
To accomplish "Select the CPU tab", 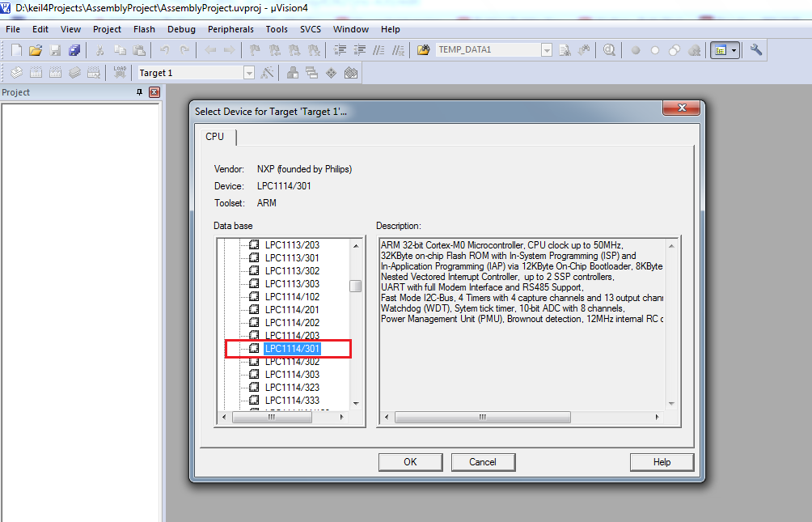I will pyautogui.click(x=215, y=137).
